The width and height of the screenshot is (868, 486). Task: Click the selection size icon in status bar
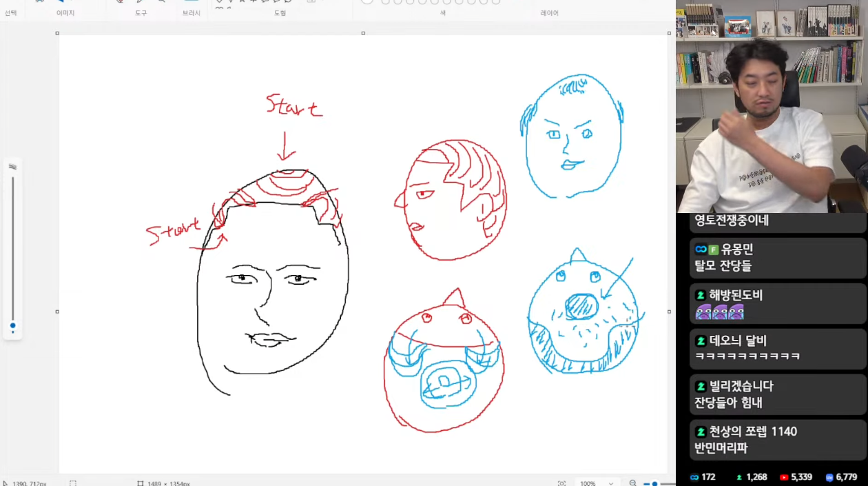click(x=73, y=483)
